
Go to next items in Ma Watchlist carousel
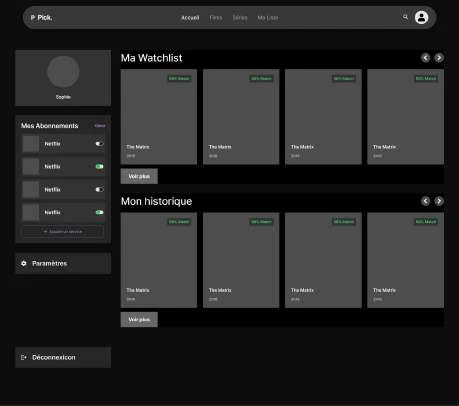tap(439, 58)
